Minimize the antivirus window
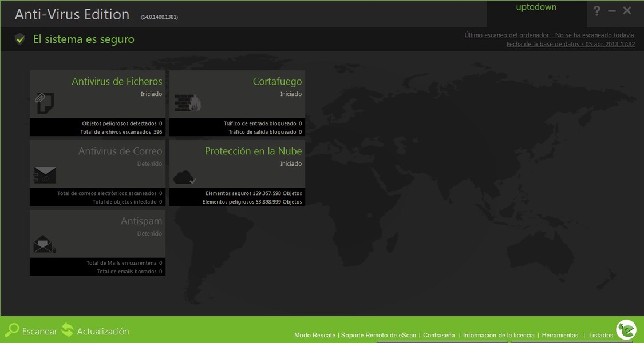This screenshot has width=644, height=343. (612, 11)
